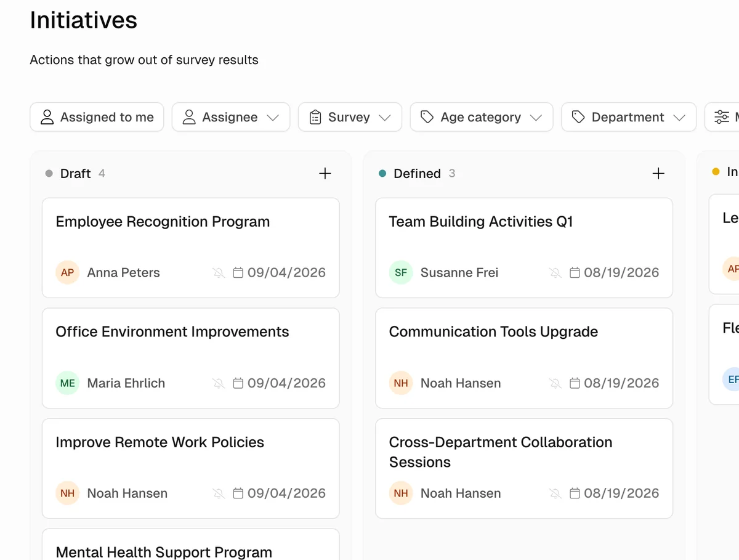Click NH avatar on Improve Remote Work Policies card
The width and height of the screenshot is (739, 560).
click(x=68, y=493)
